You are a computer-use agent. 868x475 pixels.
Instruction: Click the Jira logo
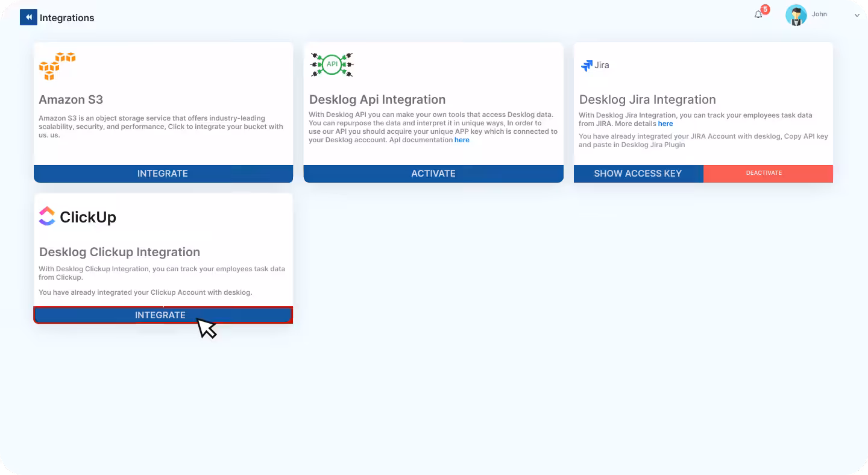coord(595,65)
